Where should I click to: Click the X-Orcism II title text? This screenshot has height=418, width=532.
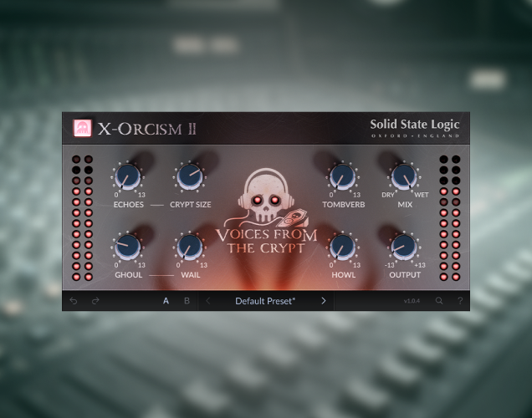[x=147, y=129]
